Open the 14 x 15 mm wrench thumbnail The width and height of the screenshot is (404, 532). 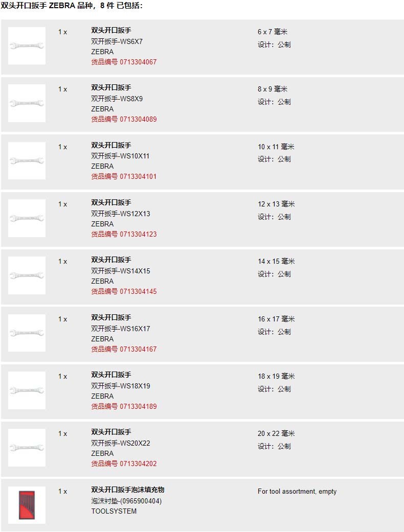click(27, 275)
